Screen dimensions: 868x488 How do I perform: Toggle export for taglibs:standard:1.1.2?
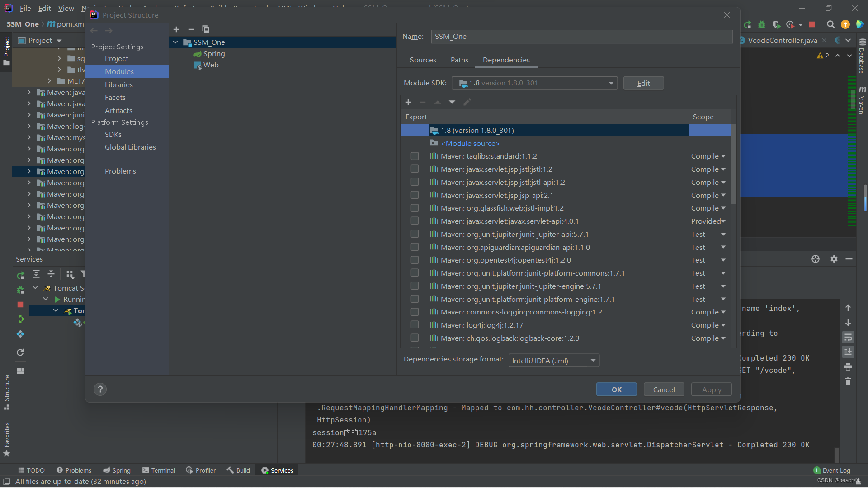415,156
